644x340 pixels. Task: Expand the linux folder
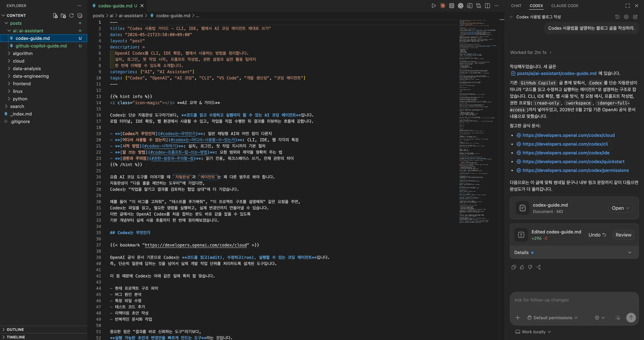pos(44,91)
